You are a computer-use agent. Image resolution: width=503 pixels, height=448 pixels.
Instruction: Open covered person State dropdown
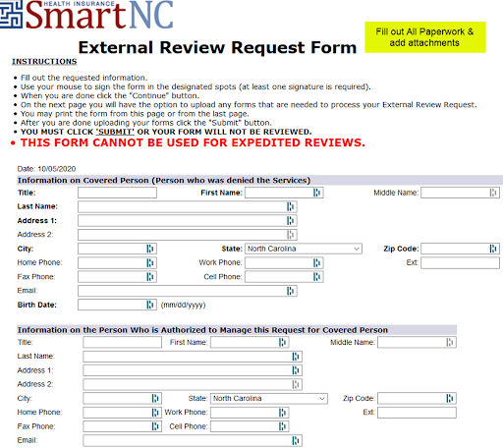(304, 249)
